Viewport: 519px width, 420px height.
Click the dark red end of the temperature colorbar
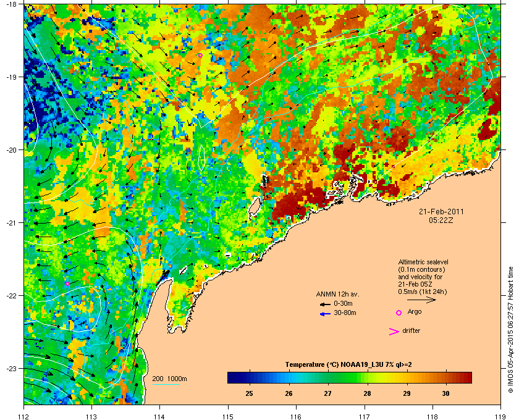coord(467,377)
